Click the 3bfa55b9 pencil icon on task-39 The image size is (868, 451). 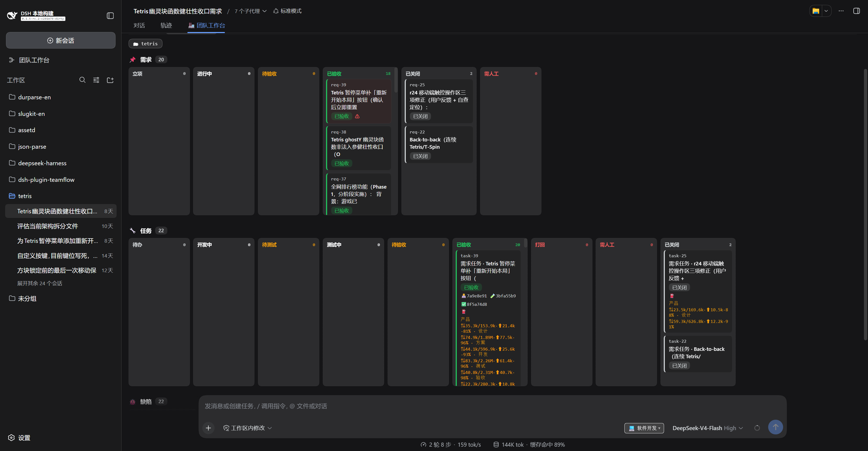point(492,296)
